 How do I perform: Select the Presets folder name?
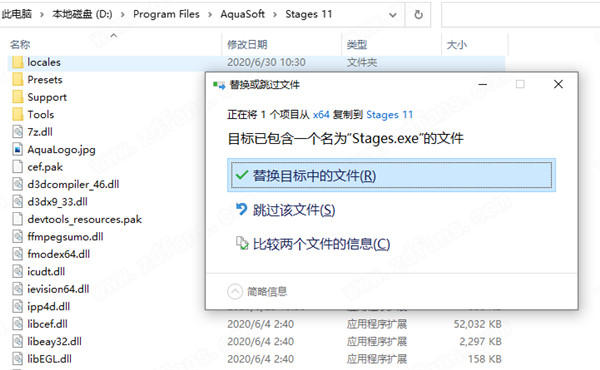click(45, 80)
